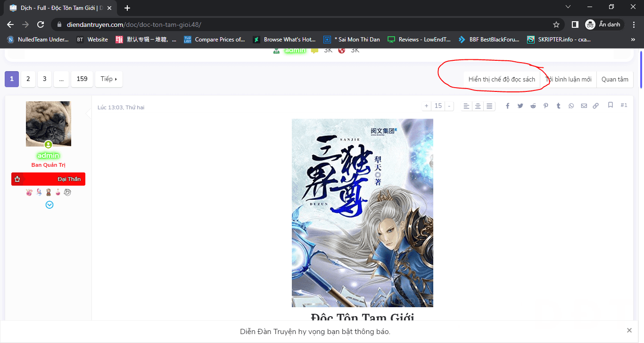Share the post by email icon
This screenshot has width=644, height=343.
584,106
